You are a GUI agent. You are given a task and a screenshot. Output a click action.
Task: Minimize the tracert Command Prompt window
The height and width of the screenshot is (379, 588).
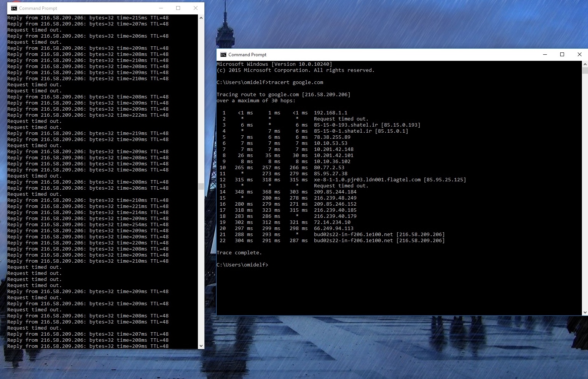[x=545, y=54]
